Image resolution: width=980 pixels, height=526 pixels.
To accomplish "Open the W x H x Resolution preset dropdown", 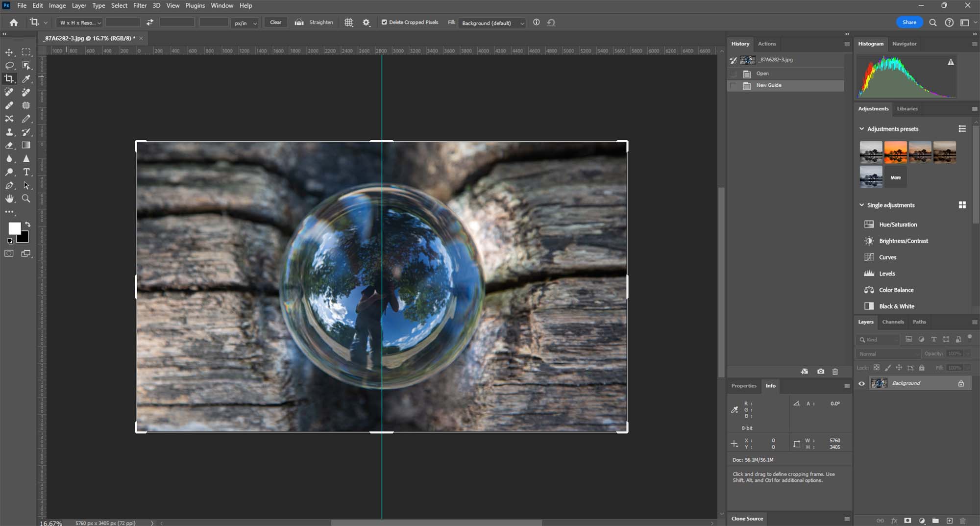I will click(79, 23).
